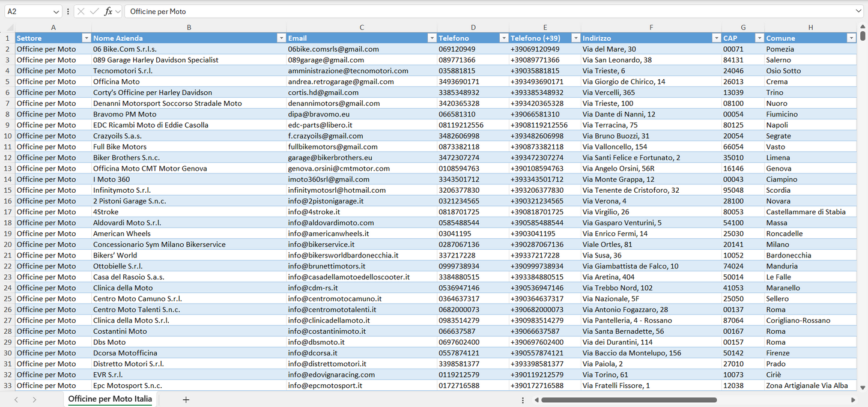This screenshot has width=868, height=407.
Task: Click the vertical scrollbar up arrow
Action: tap(863, 27)
